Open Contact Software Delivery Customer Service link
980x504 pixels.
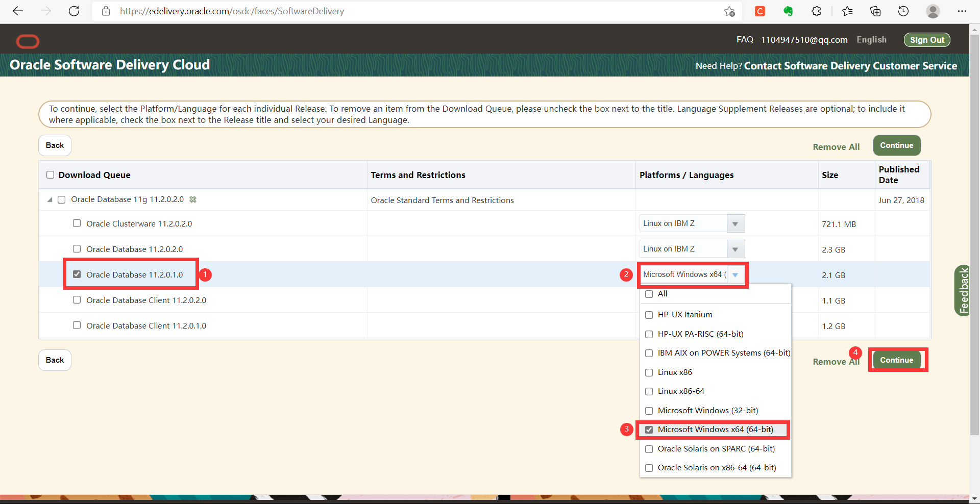click(x=850, y=66)
